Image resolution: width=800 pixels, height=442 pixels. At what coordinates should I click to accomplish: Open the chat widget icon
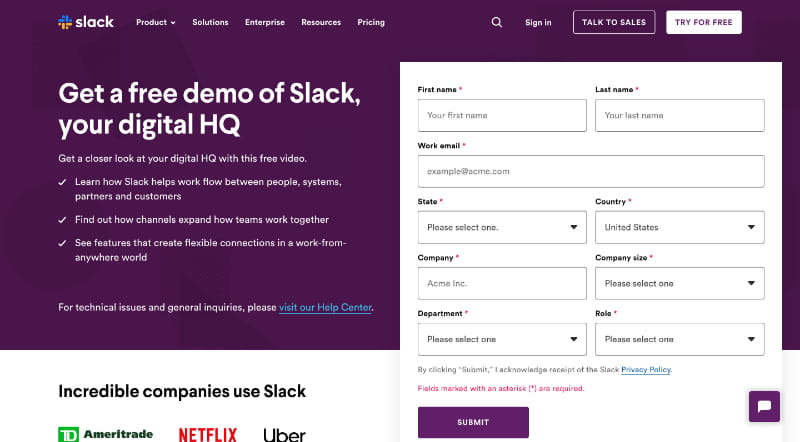[764, 406]
